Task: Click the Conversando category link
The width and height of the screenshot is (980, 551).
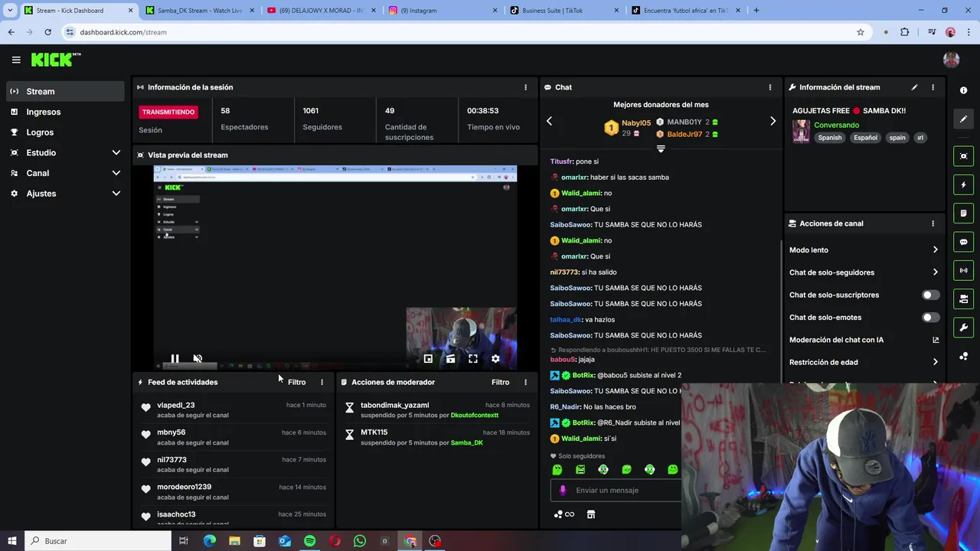Action: (836, 125)
